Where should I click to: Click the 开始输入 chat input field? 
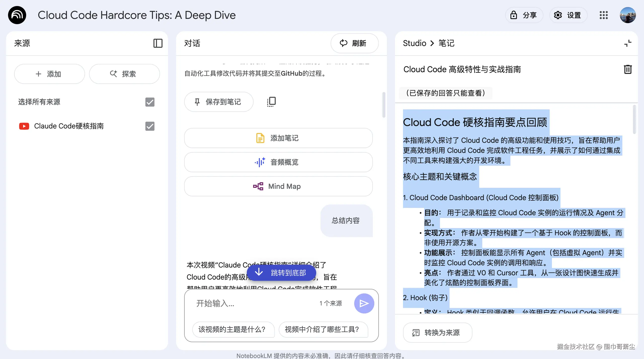(252, 303)
